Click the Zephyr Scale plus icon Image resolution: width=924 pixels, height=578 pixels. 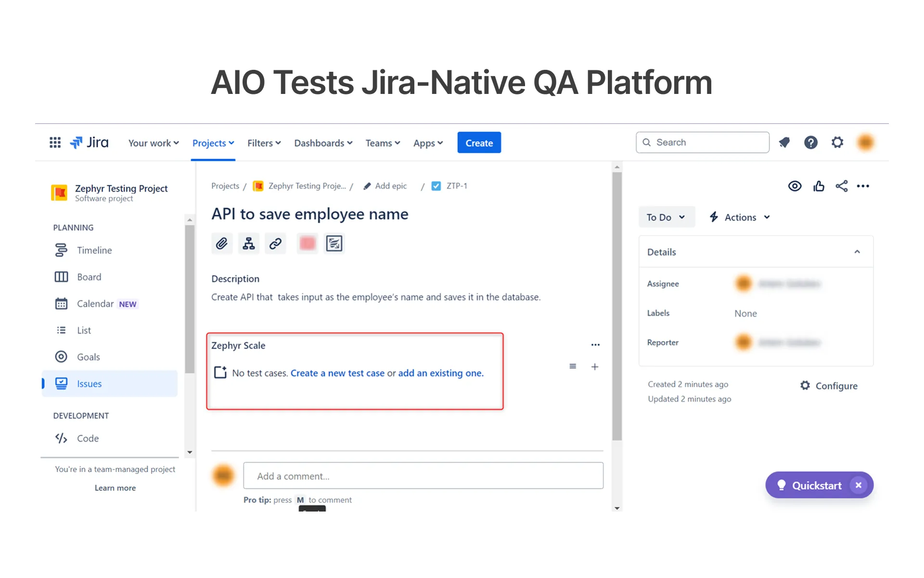click(595, 367)
